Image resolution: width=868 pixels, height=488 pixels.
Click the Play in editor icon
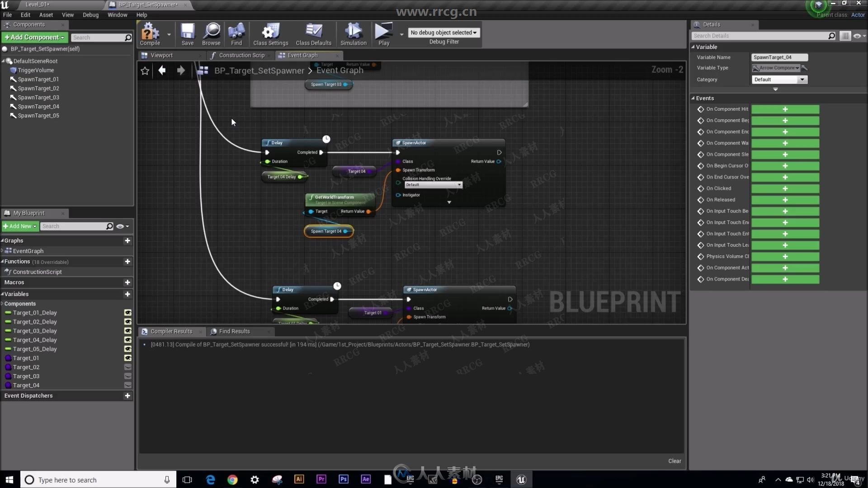(x=383, y=33)
